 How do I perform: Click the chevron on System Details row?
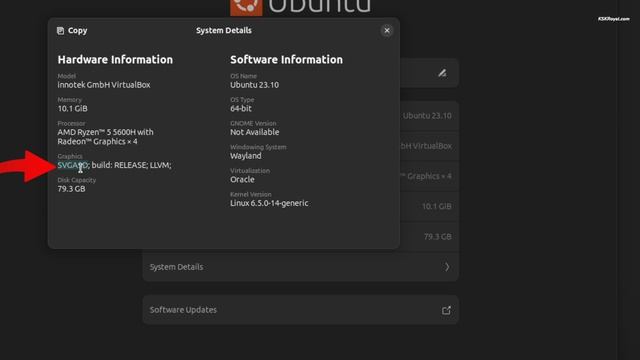pyautogui.click(x=447, y=267)
